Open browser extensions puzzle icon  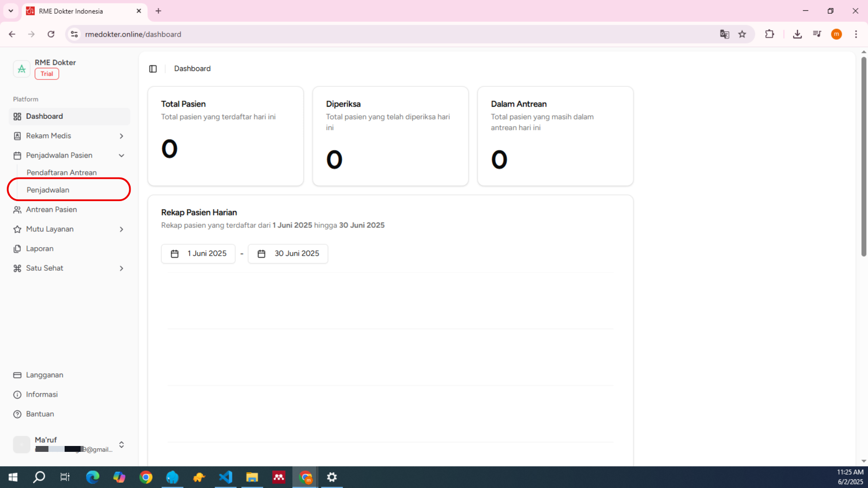[769, 34]
